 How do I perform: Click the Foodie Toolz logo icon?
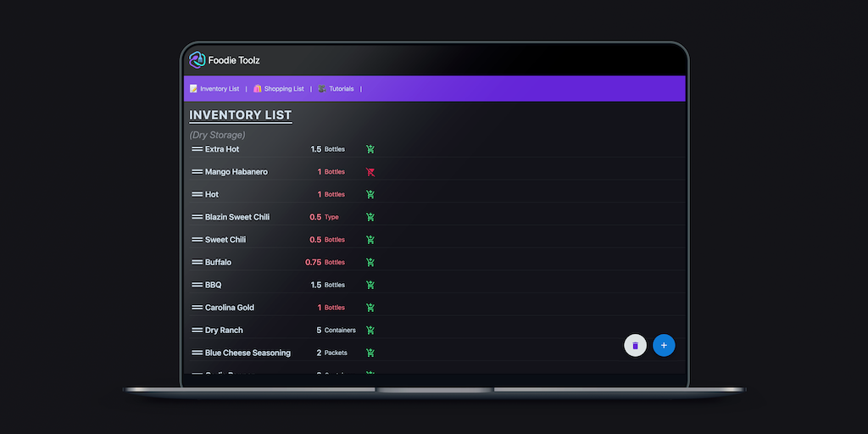pos(198,60)
